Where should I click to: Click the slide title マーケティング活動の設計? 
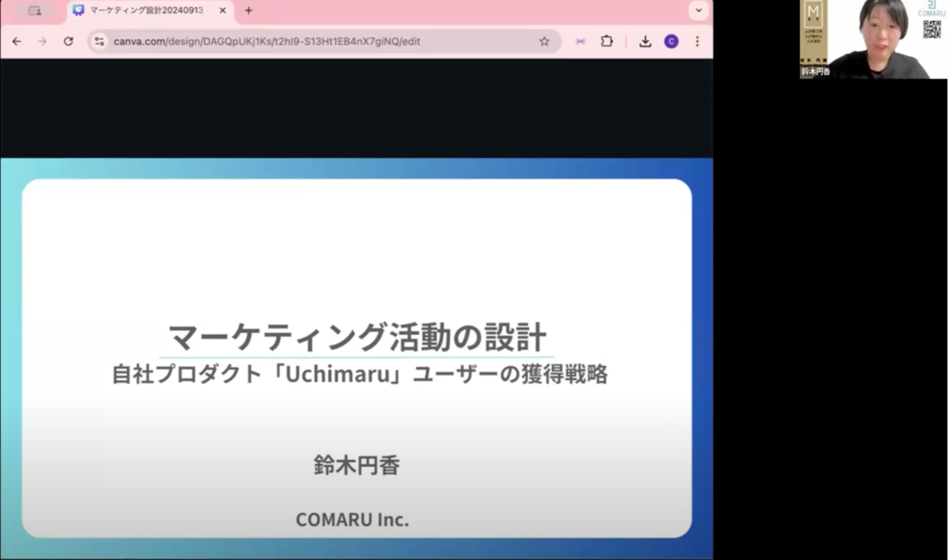[x=357, y=337]
